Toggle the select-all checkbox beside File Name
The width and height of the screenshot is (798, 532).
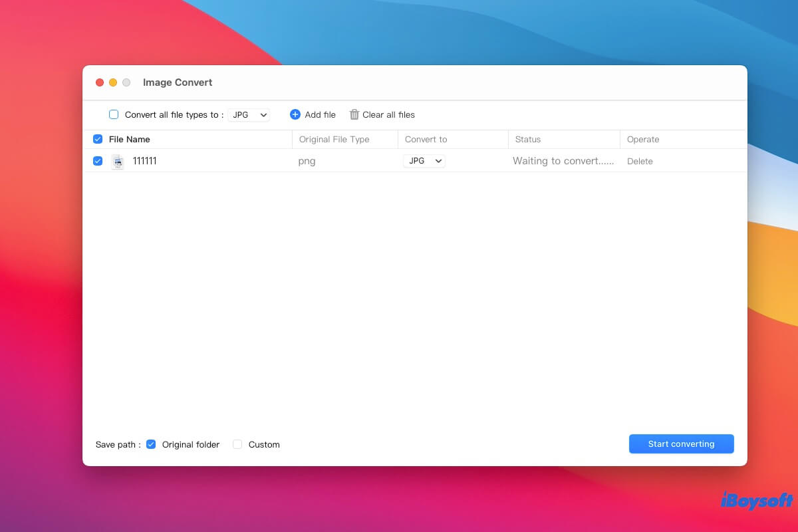pos(98,139)
